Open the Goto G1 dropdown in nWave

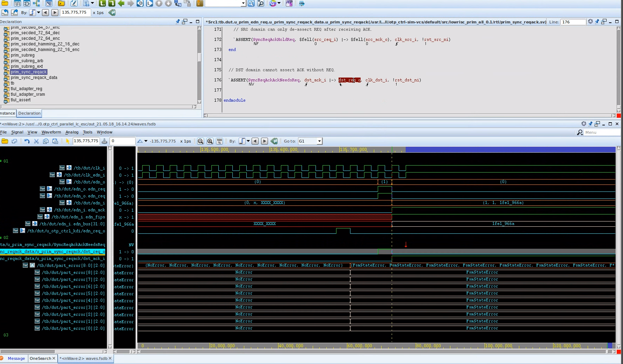pyautogui.click(x=319, y=141)
